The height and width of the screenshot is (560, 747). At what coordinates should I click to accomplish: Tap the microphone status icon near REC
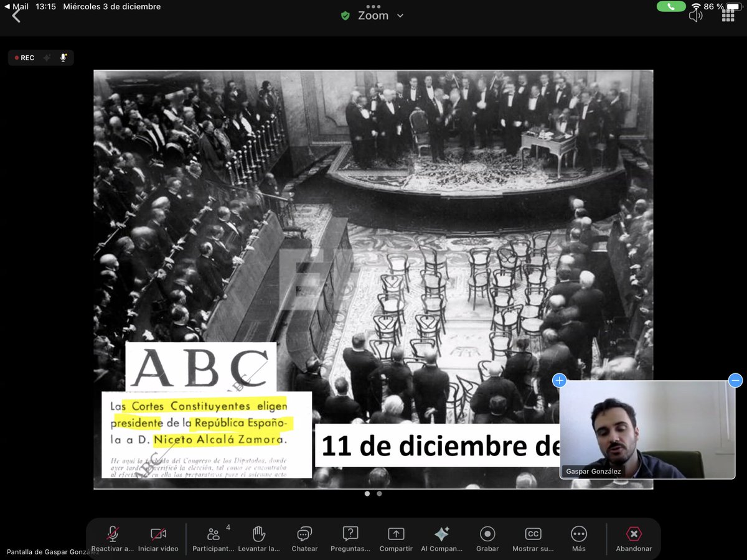pyautogui.click(x=63, y=58)
